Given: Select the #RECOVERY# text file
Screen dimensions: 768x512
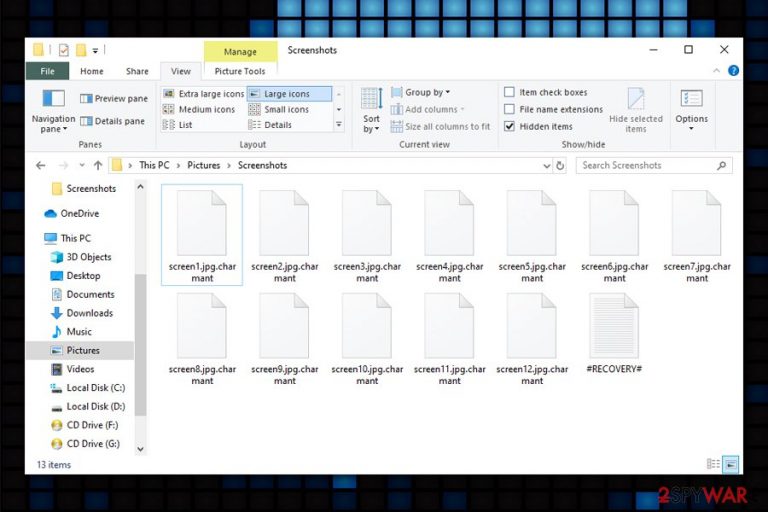Looking at the screenshot, I should pos(614,333).
